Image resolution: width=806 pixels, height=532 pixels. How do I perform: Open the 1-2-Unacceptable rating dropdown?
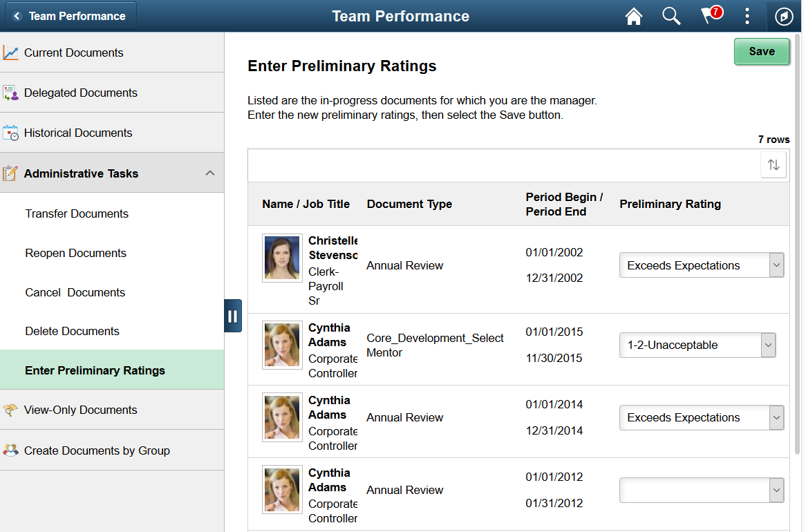click(697, 345)
